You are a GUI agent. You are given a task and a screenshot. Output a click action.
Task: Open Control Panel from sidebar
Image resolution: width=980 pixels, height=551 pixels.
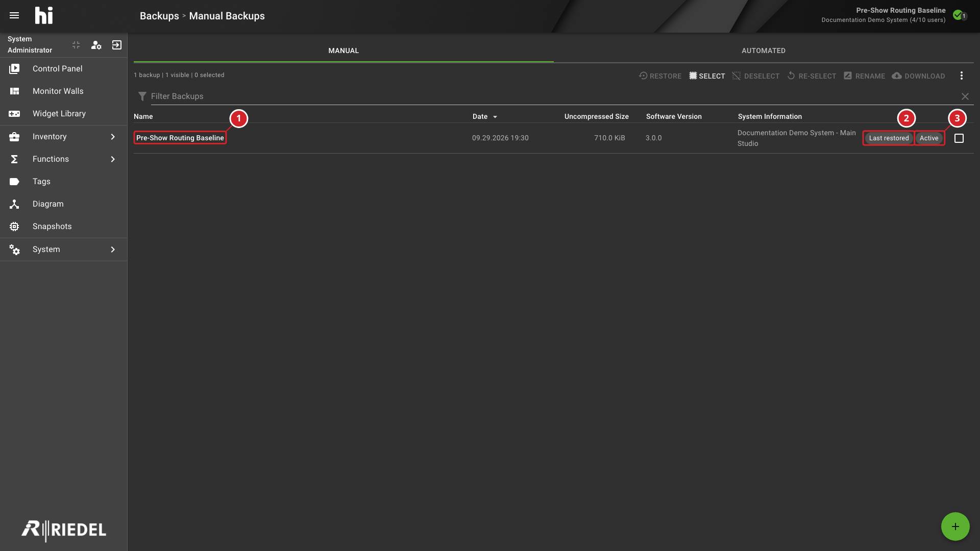coord(64,68)
